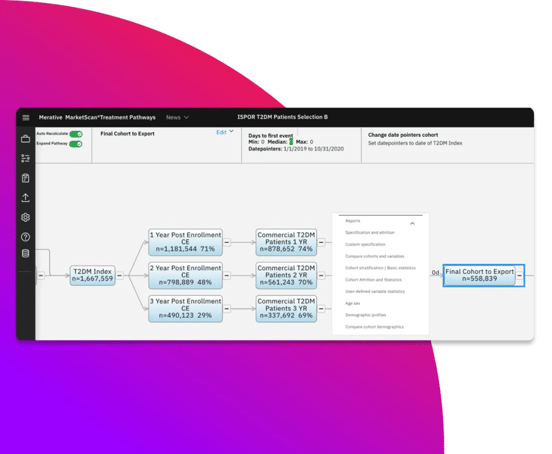Screen dimensions: 552x454
Task: Select Compare cohorts and variables
Action: (375, 256)
